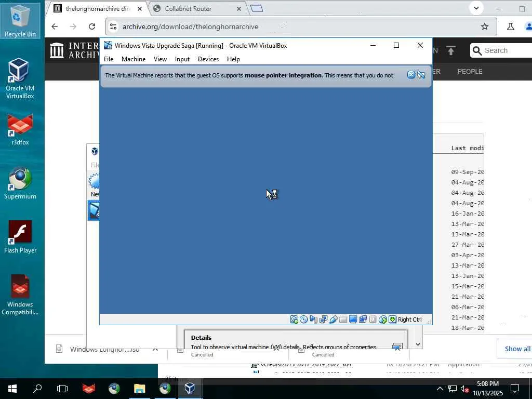Image resolution: width=532 pixels, height=399 pixels.
Task: Open Supermium desktop shortcut
Action: 20,183
